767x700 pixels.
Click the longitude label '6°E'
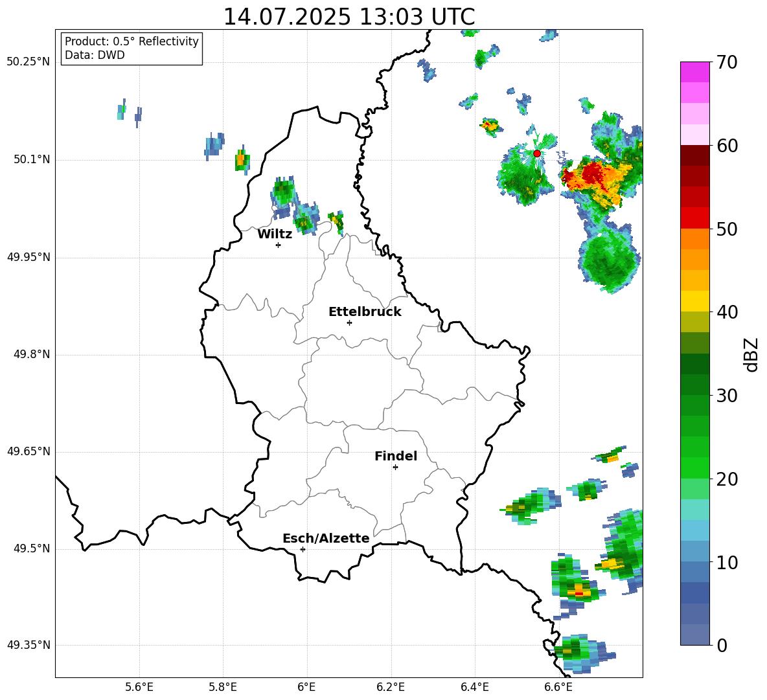306,687
